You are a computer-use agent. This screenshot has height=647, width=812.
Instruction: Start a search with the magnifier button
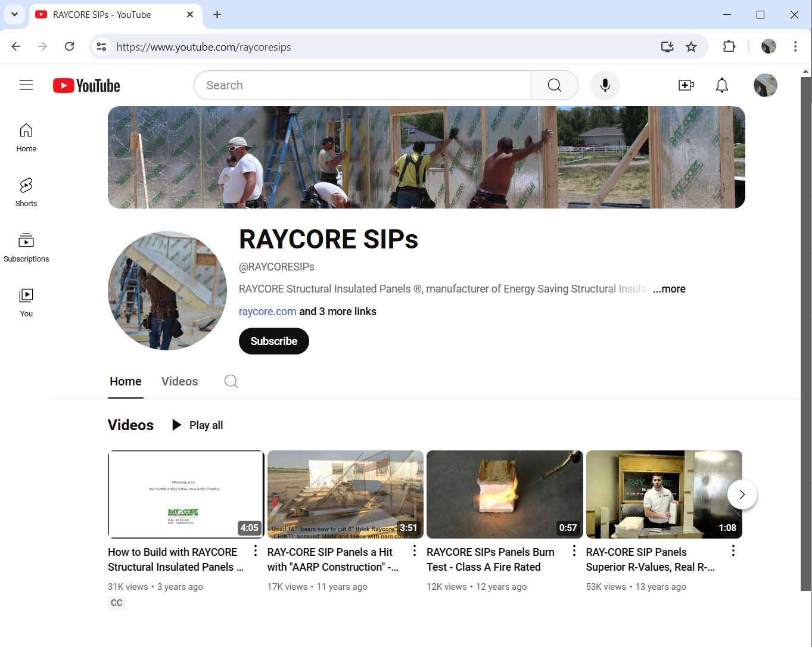[554, 85]
